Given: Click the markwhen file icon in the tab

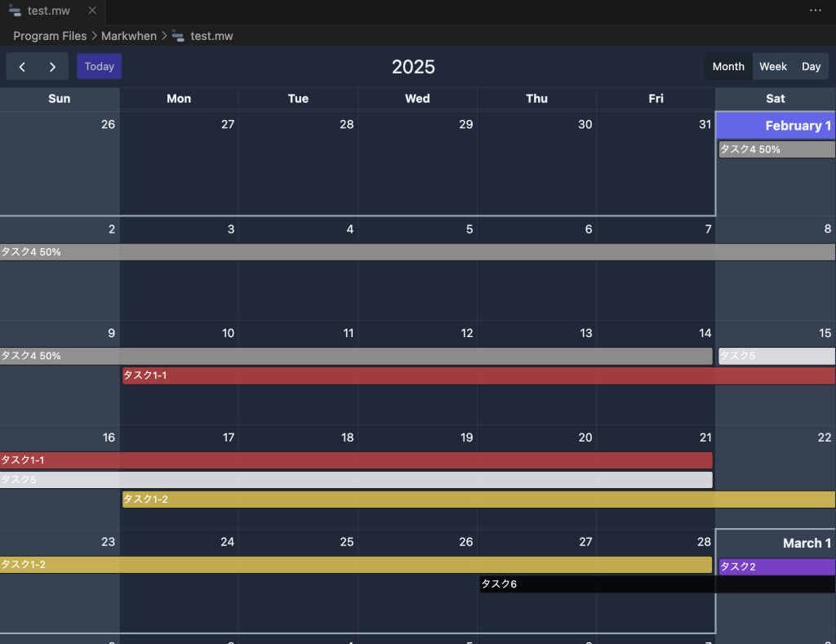Looking at the screenshot, I should click(15, 11).
